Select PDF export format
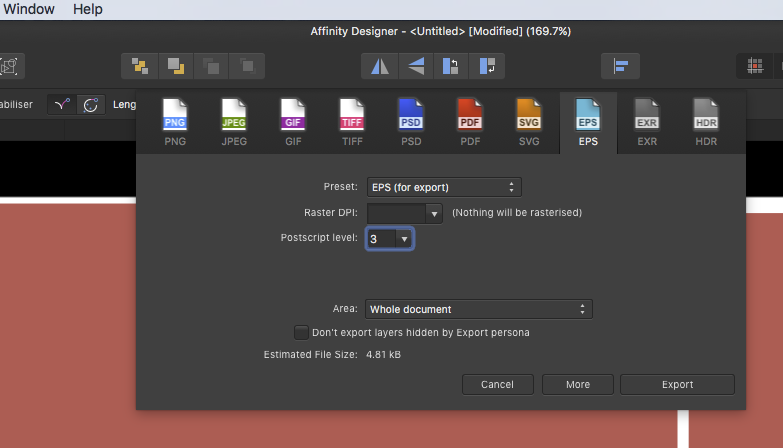783x448 pixels. pos(470,122)
